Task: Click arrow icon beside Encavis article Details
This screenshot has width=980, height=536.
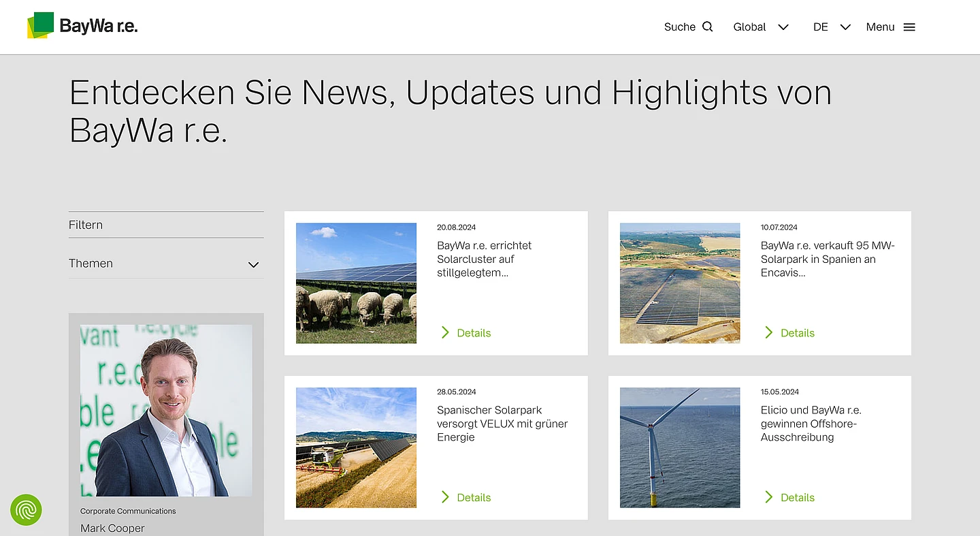Action: [769, 332]
